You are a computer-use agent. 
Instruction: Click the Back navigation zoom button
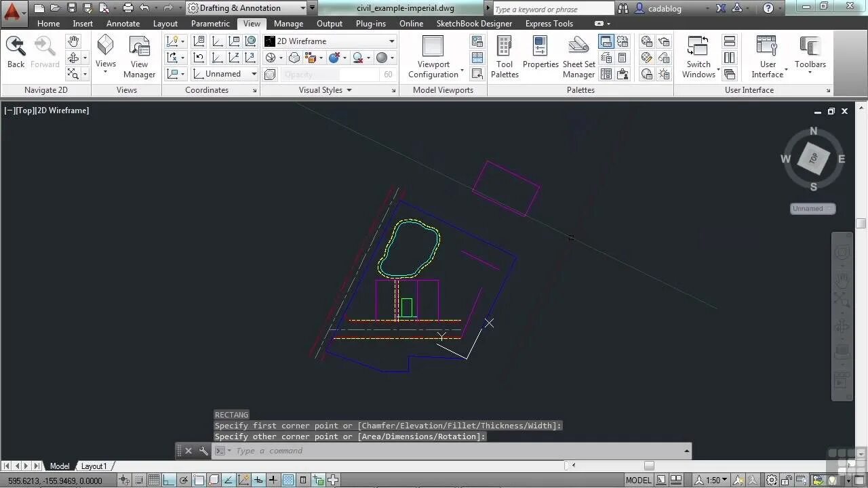16,52
